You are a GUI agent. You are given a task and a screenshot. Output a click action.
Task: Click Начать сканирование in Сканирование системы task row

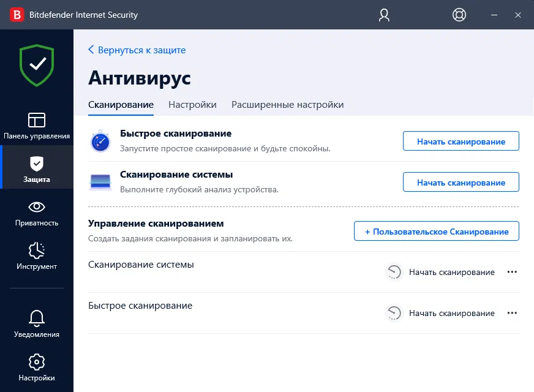click(451, 272)
